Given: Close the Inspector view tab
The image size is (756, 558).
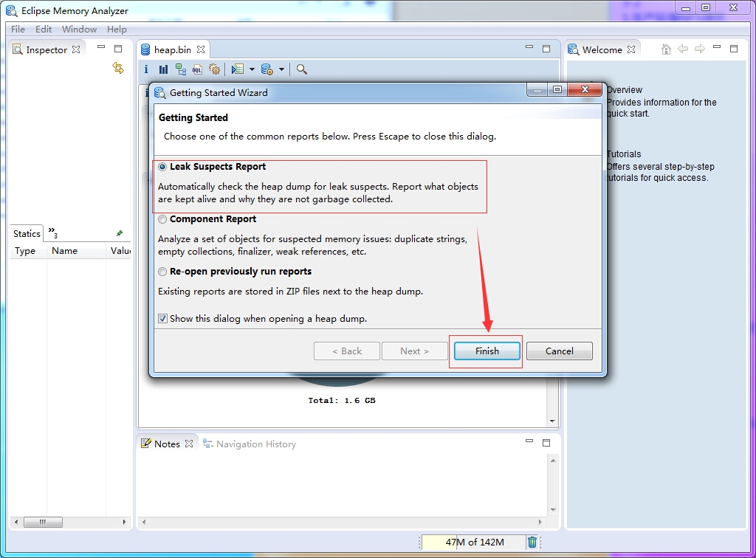Looking at the screenshot, I should pos(76,49).
